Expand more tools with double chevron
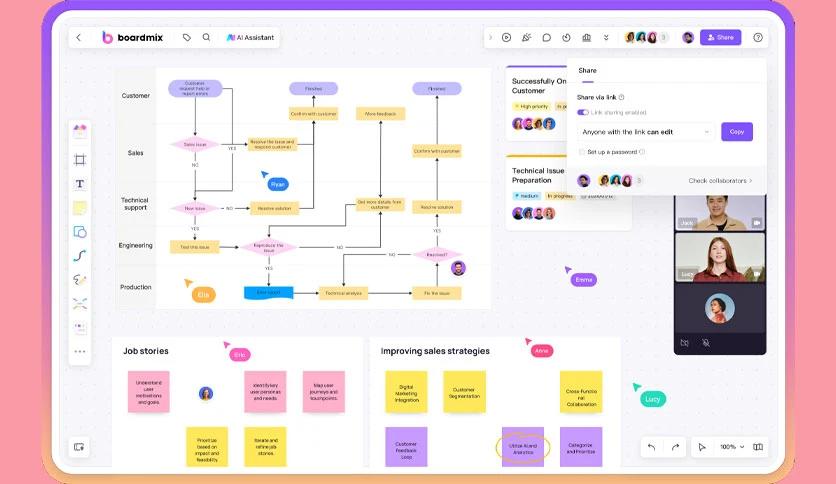836x484 pixels. point(606,37)
